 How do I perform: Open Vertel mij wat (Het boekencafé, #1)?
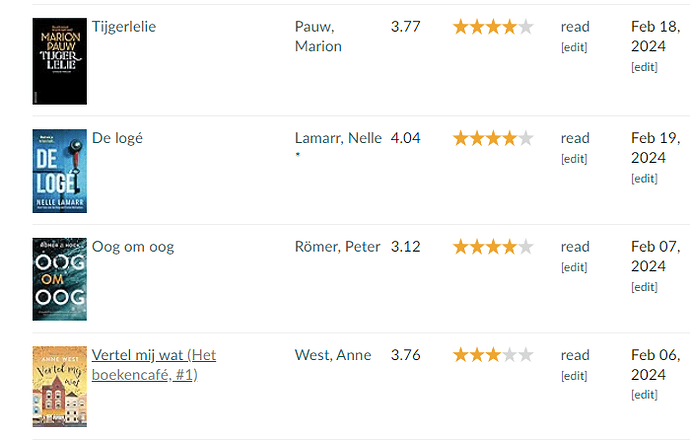pos(154,365)
